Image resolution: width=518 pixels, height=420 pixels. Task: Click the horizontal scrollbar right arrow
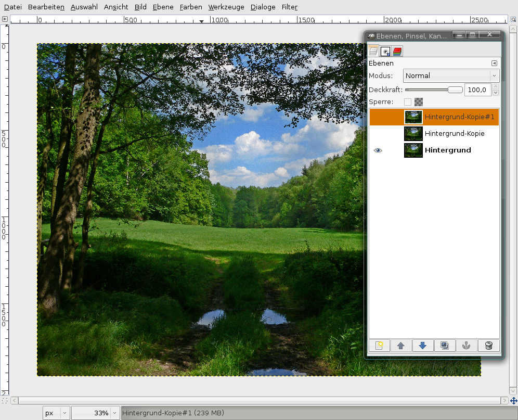pyautogui.click(x=504, y=401)
